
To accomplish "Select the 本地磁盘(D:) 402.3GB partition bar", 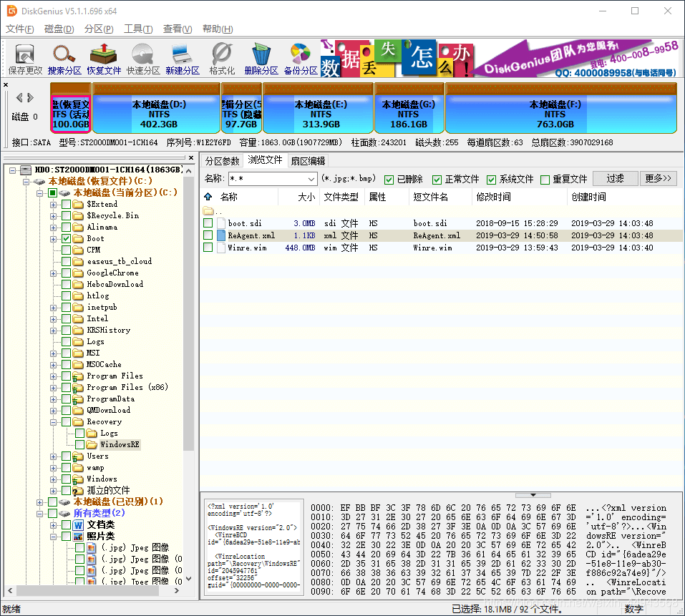I will click(156, 108).
